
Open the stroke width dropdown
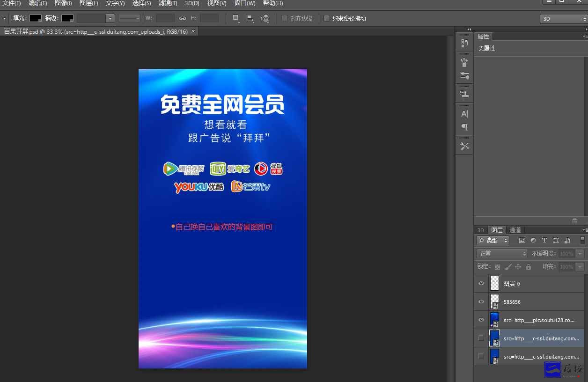coord(110,18)
